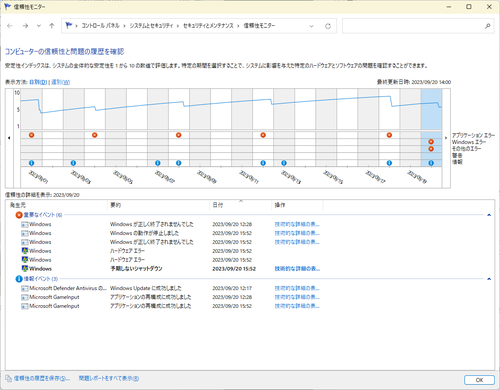
Task: Expand chevron after セキュリティとメンテナンス breadcrumb
Action: point(238,26)
